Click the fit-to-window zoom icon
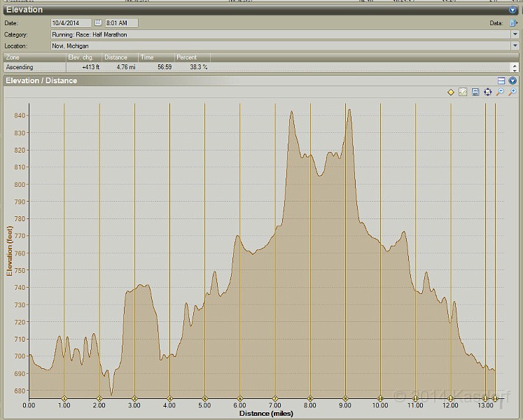 click(x=488, y=92)
